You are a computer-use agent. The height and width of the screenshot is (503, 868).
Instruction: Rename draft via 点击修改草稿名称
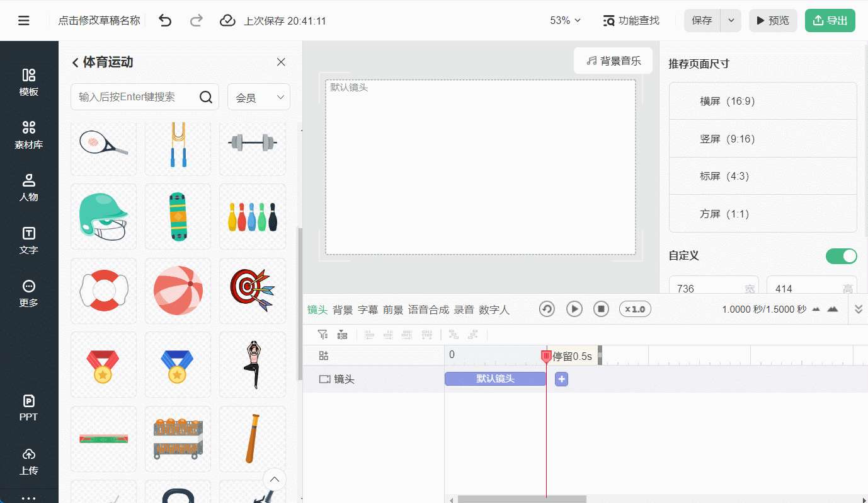99,21
